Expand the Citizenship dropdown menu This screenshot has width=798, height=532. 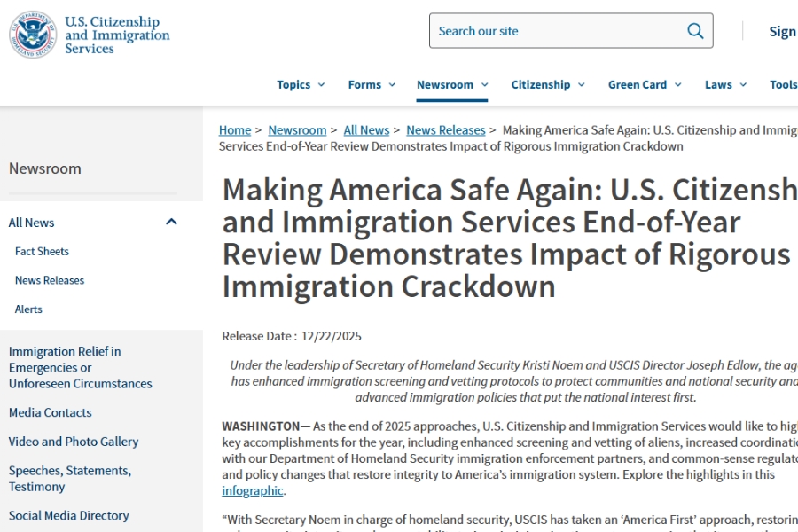tap(548, 85)
